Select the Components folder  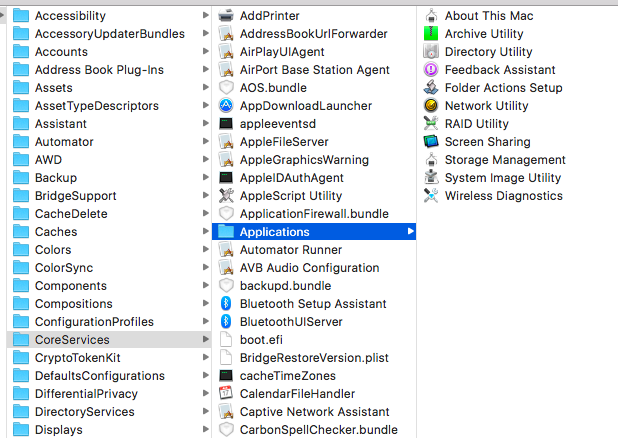point(109,285)
